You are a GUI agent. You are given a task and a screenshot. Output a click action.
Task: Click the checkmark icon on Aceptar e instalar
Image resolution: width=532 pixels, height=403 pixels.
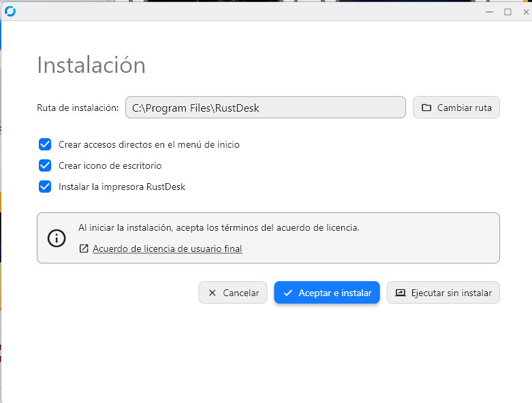pos(287,293)
